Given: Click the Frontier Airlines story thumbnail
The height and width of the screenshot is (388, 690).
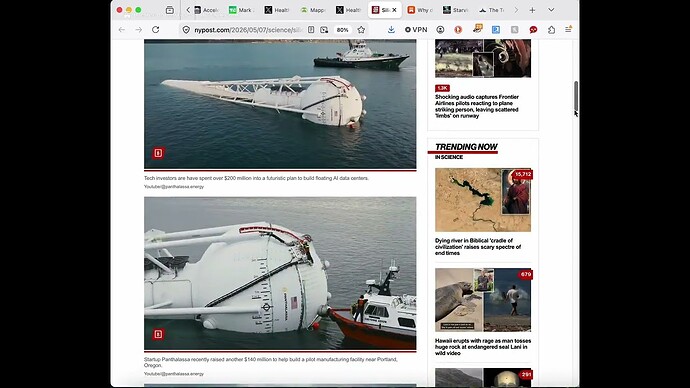Looking at the screenshot, I should pyautogui.click(x=483, y=58).
